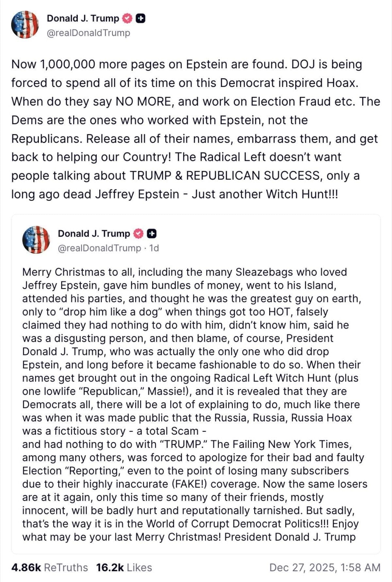392x582 pixels.
Task: Click the verified badge in the top header
Action: 127,19
